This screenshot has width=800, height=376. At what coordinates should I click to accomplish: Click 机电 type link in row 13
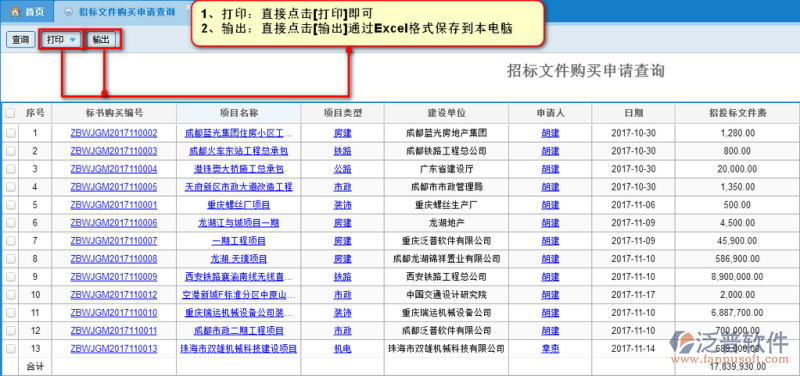click(342, 349)
